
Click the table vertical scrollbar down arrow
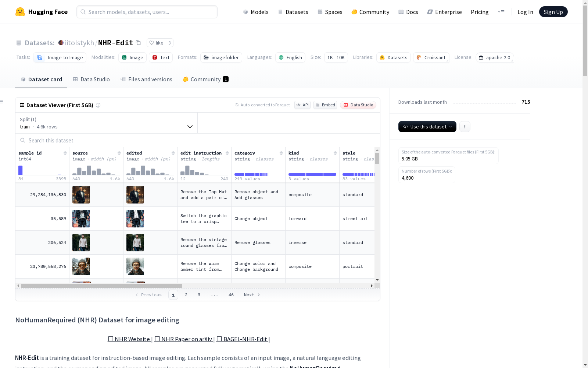pyautogui.click(x=377, y=280)
